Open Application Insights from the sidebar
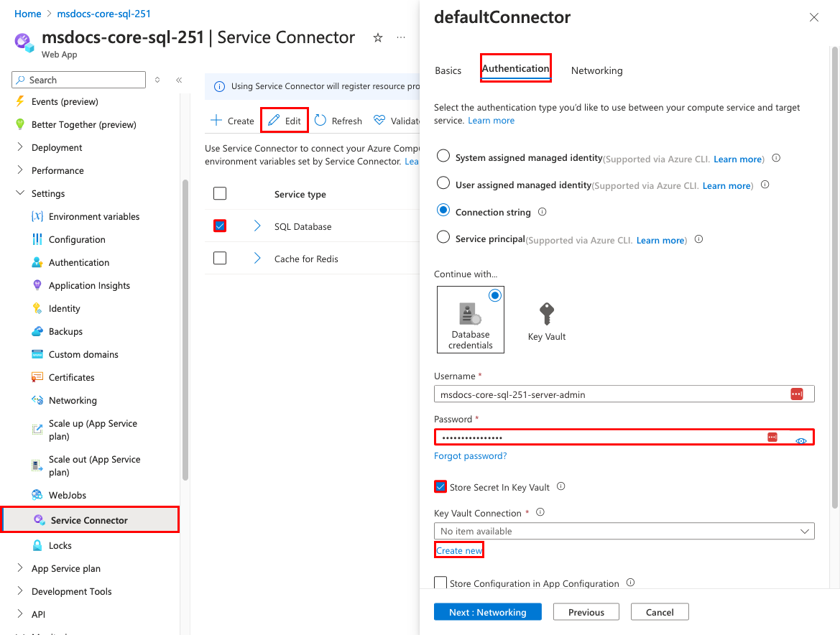 pos(89,285)
